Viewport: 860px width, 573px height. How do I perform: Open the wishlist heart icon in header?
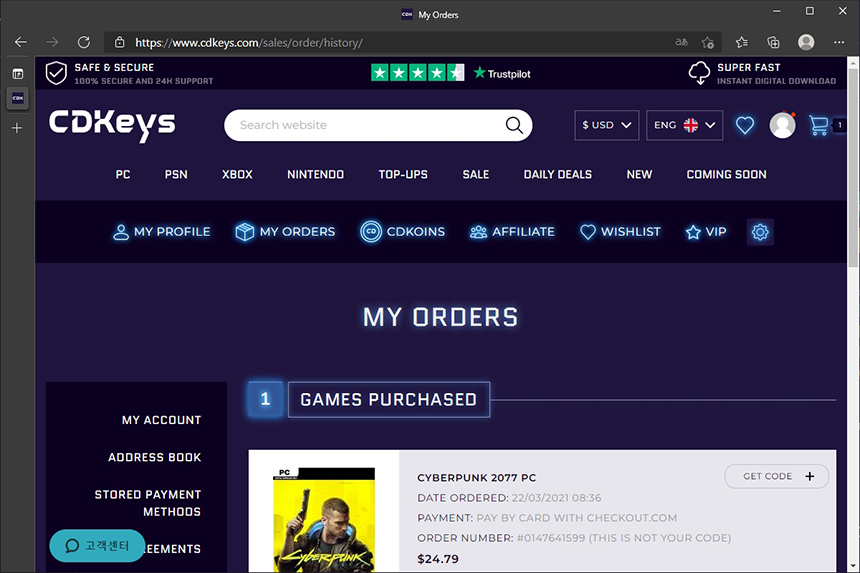(x=744, y=125)
